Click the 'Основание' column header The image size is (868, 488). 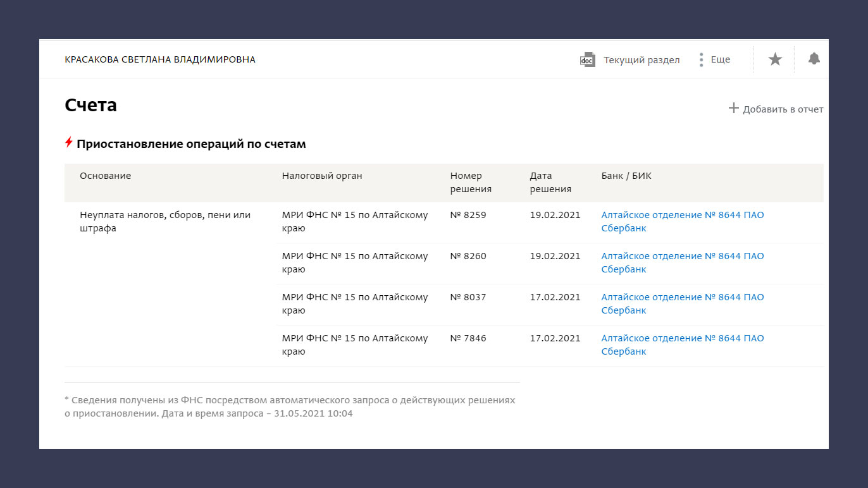pyautogui.click(x=105, y=176)
